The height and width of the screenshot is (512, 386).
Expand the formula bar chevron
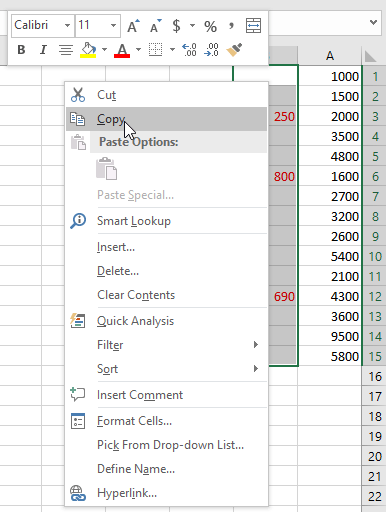point(373,23)
